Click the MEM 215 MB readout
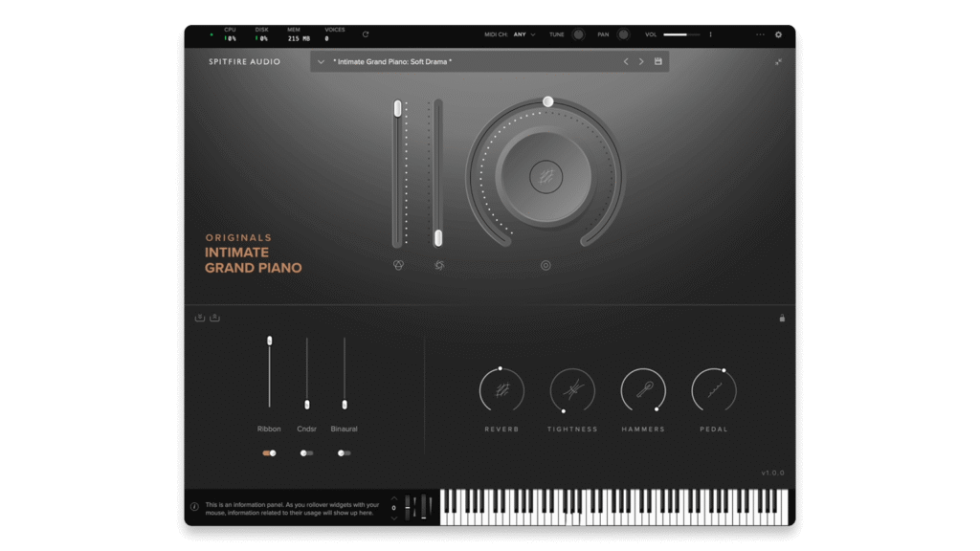The width and height of the screenshot is (980, 551). 299,34
